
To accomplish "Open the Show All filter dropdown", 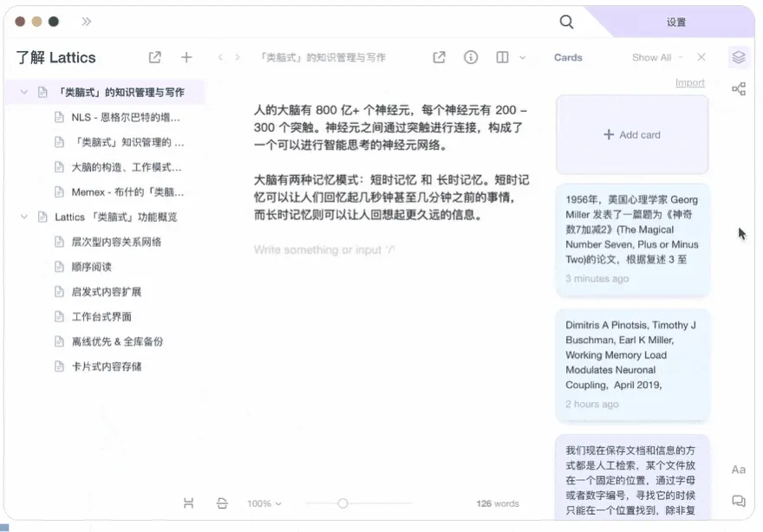I will [x=657, y=57].
